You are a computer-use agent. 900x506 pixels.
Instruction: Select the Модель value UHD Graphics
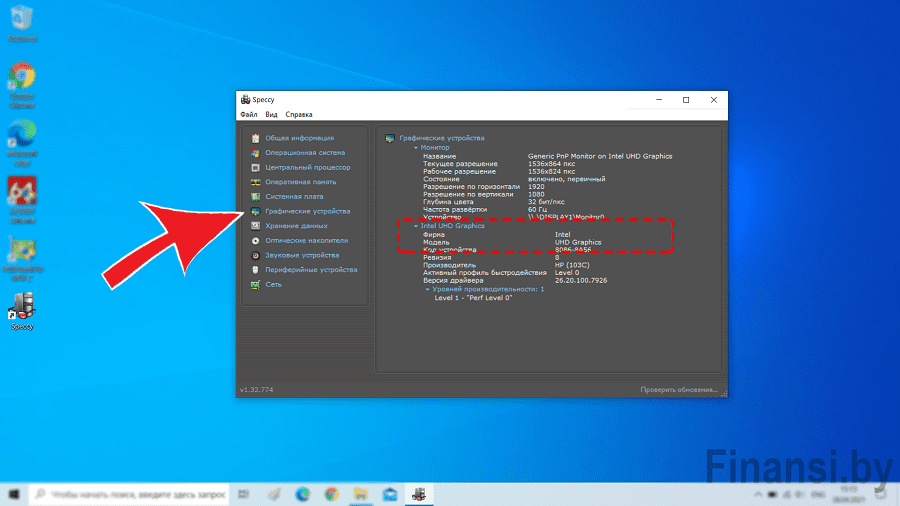click(578, 242)
